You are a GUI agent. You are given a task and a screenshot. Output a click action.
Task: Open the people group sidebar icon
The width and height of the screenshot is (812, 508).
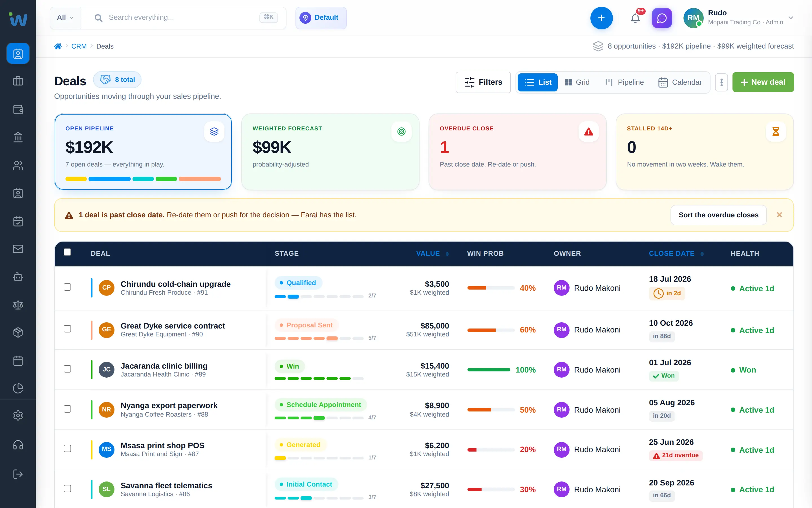(18, 165)
